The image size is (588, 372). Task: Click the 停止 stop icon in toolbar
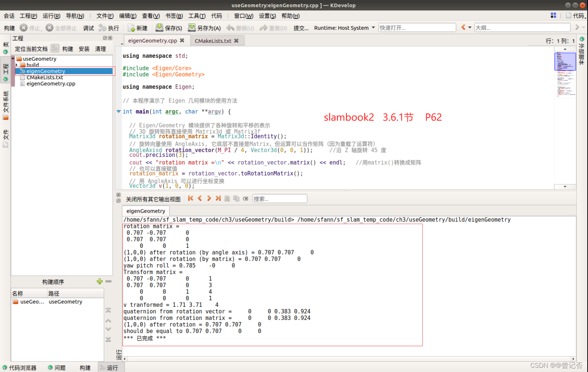(x=24, y=28)
